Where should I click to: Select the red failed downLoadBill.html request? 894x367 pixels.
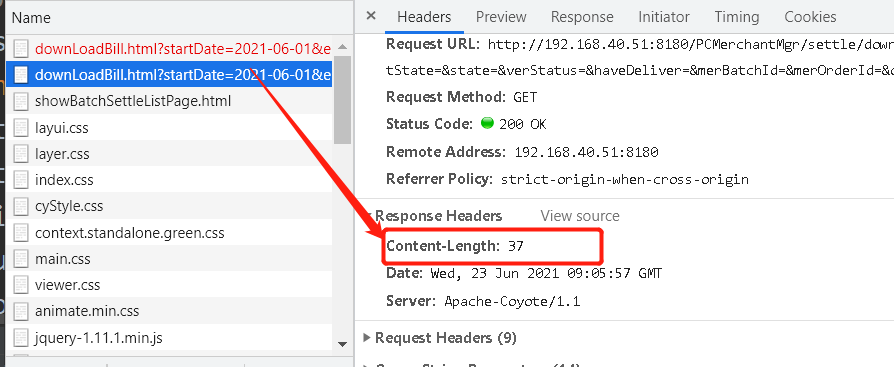click(169, 48)
